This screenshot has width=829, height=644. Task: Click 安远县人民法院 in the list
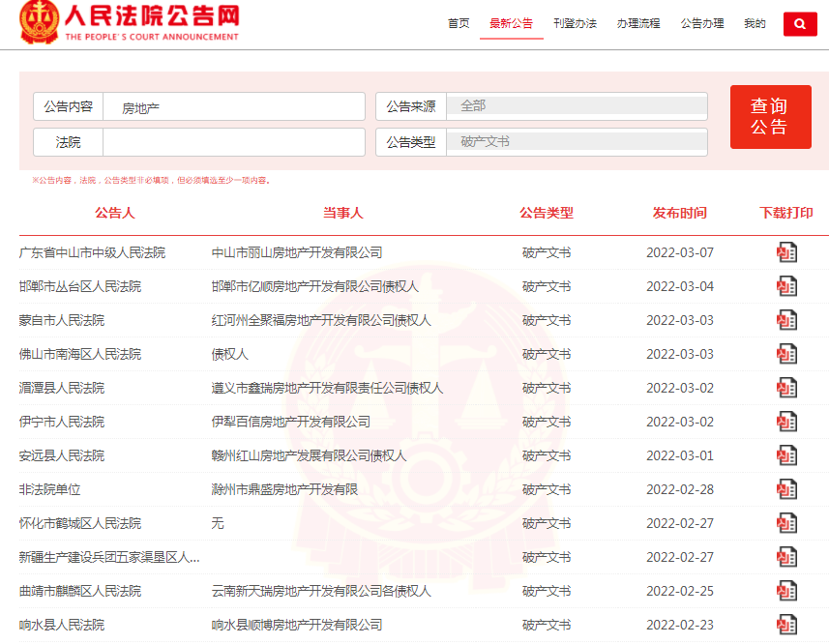62,455
